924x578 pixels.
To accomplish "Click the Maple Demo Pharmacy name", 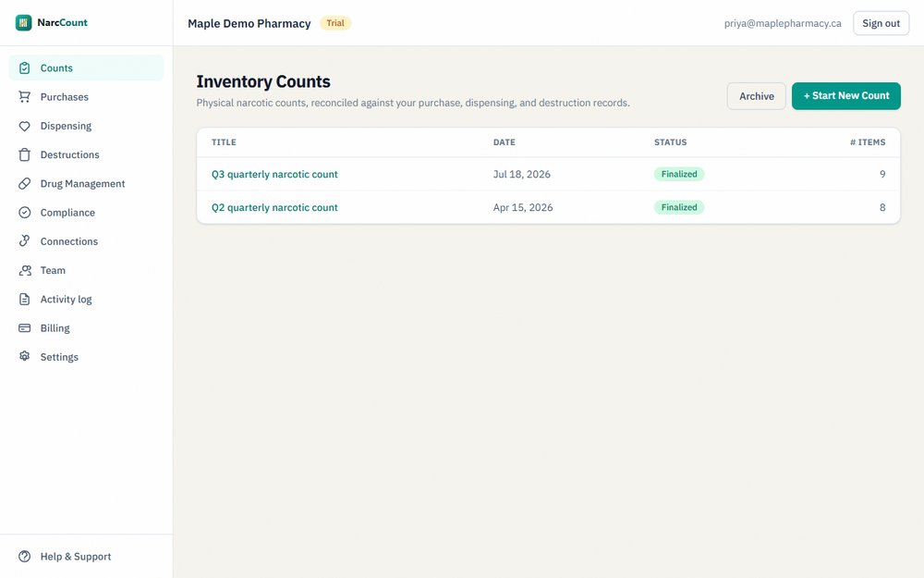I will [249, 24].
